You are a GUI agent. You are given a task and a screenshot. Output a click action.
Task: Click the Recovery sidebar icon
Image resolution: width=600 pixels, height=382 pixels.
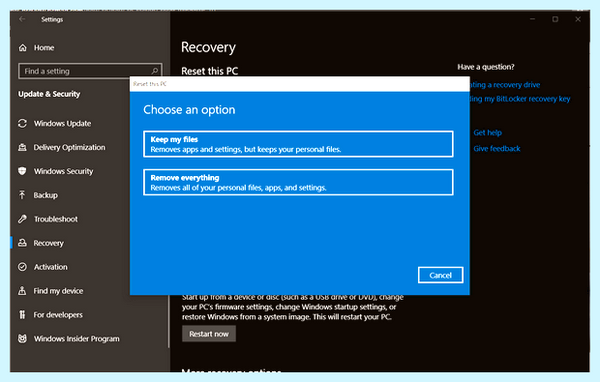click(x=23, y=243)
